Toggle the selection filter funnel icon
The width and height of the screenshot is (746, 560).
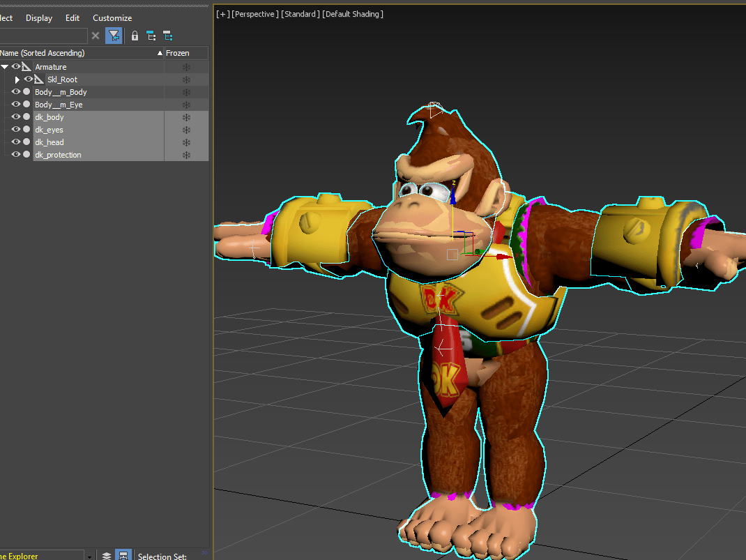114,36
